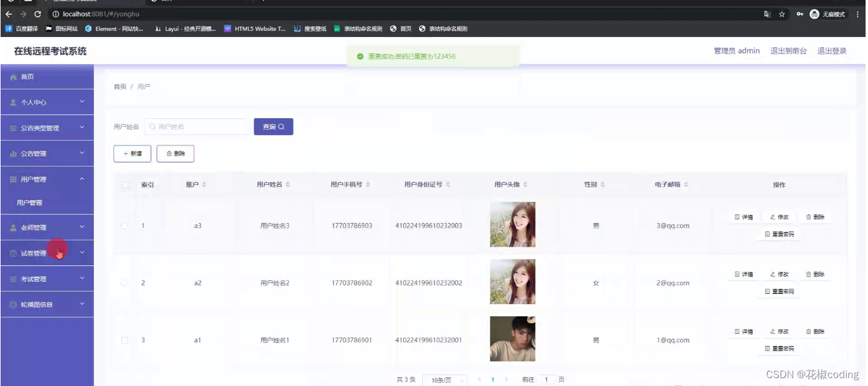The width and height of the screenshot is (868, 386).
Task: Sort by the 用户身份证号 column arrows
Action: pos(448,184)
